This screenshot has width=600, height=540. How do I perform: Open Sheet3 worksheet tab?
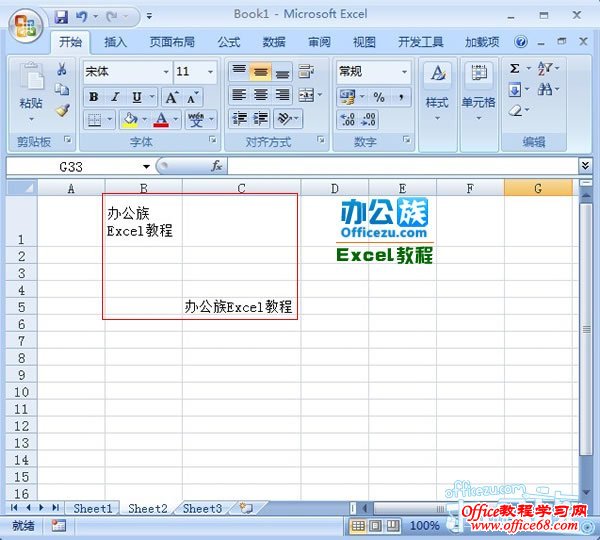202,508
